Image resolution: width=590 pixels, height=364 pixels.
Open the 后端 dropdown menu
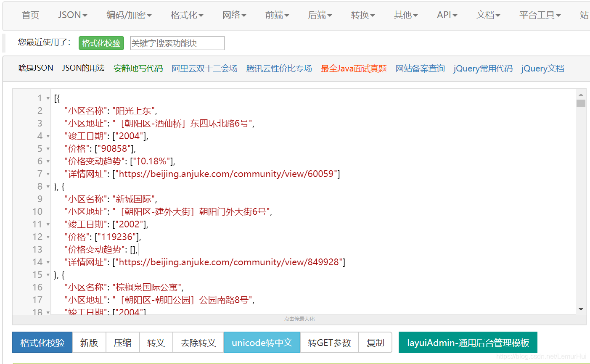(320, 15)
